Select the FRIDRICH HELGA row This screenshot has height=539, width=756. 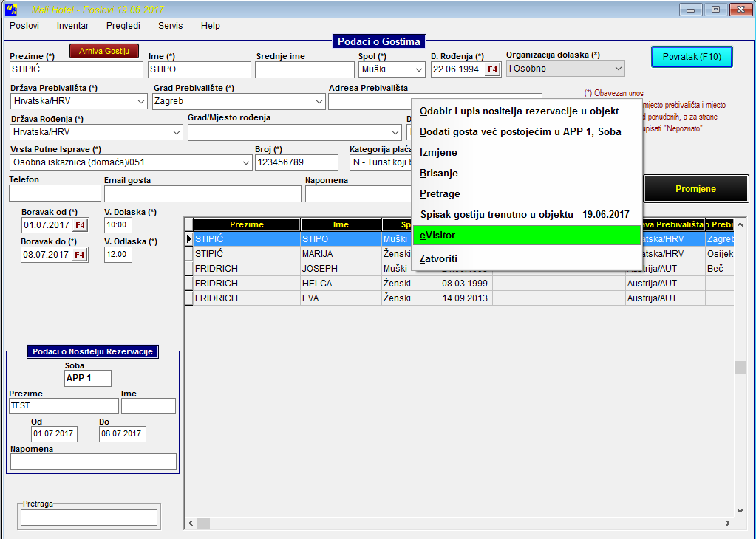click(459, 284)
